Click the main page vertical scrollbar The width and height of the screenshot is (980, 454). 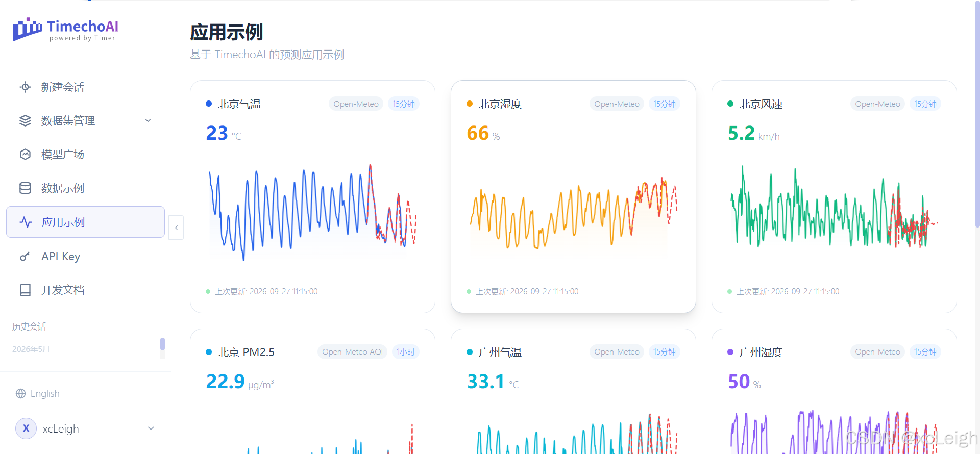(977, 114)
